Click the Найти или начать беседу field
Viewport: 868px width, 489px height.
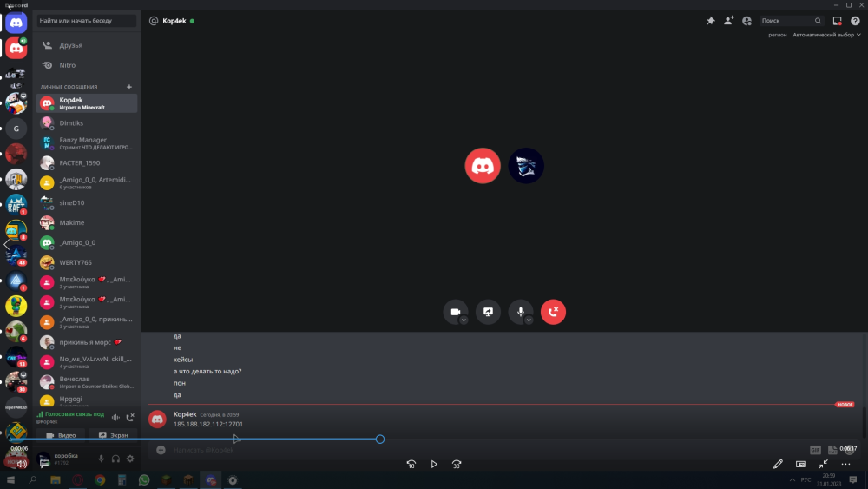[x=86, y=21]
